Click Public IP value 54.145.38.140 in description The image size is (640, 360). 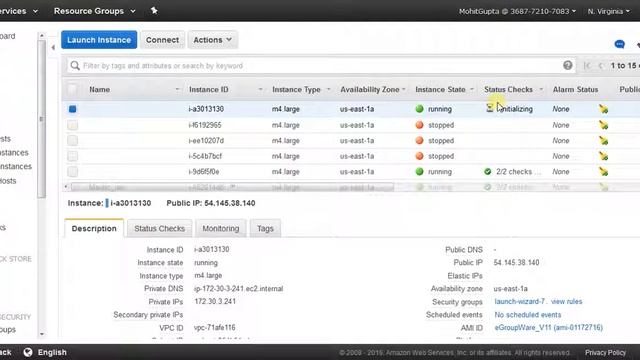[x=516, y=262]
